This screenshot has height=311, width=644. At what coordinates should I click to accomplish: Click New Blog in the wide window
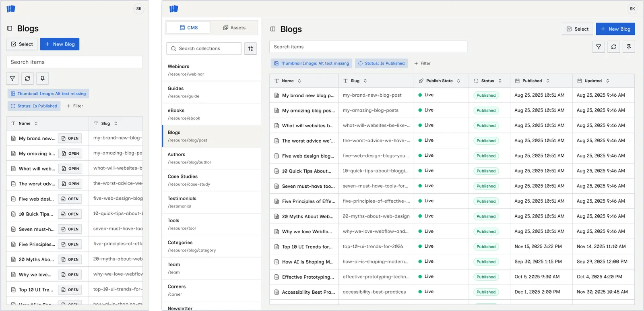pyautogui.click(x=615, y=29)
